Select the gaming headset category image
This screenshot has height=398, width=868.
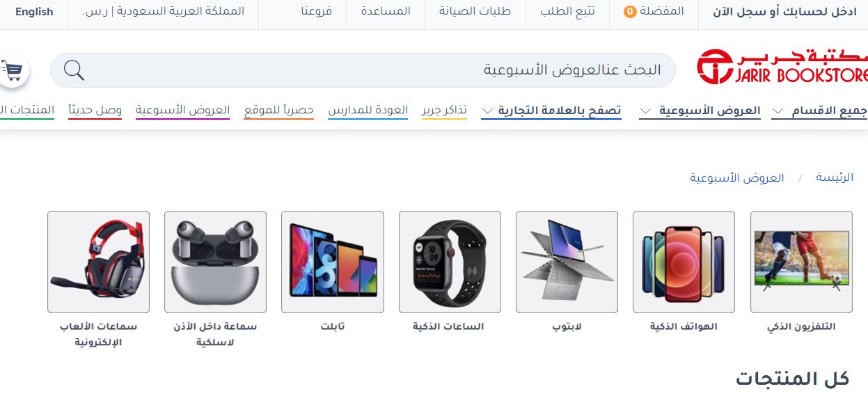click(x=98, y=262)
